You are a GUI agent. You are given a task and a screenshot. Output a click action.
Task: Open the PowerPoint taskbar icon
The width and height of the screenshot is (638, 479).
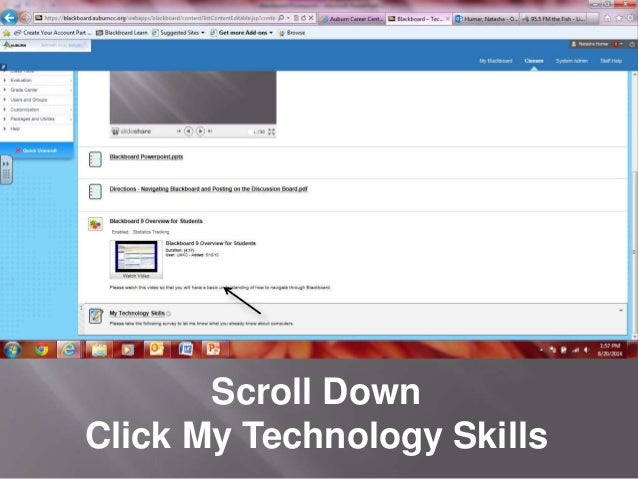pos(213,349)
